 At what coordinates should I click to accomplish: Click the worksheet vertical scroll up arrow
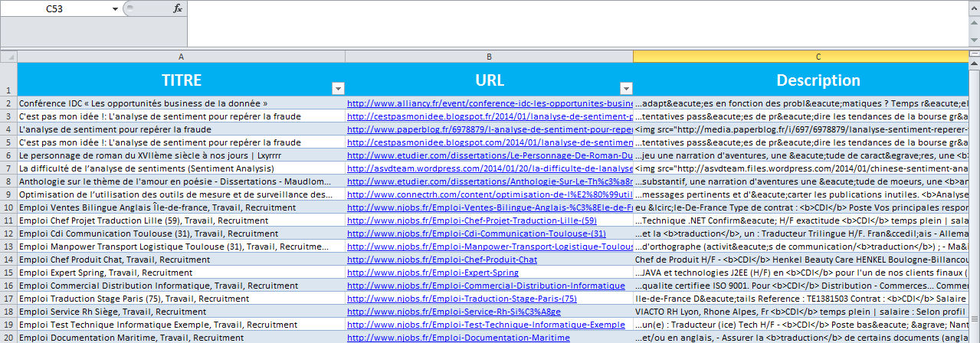pos(972,57)
